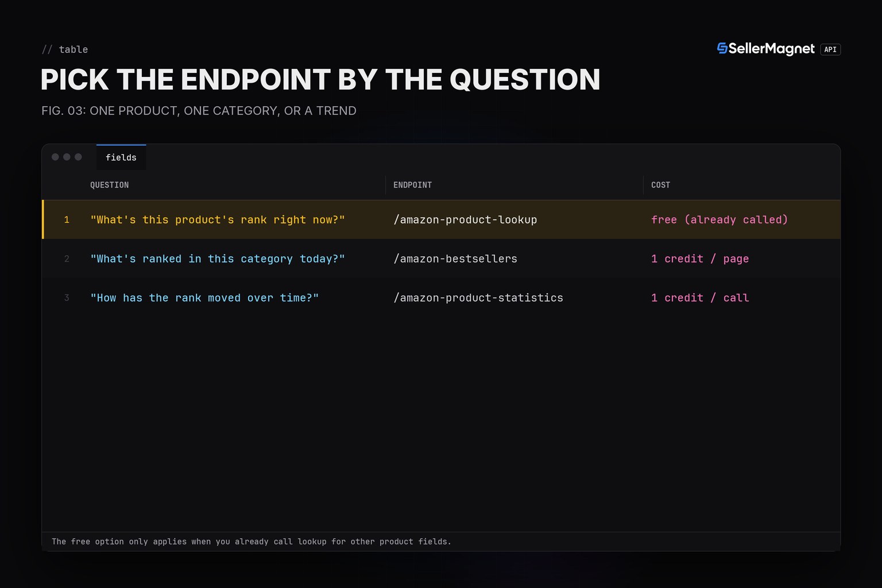Click the /amazon-product-lookup endpoint

(x=465, y=220)
